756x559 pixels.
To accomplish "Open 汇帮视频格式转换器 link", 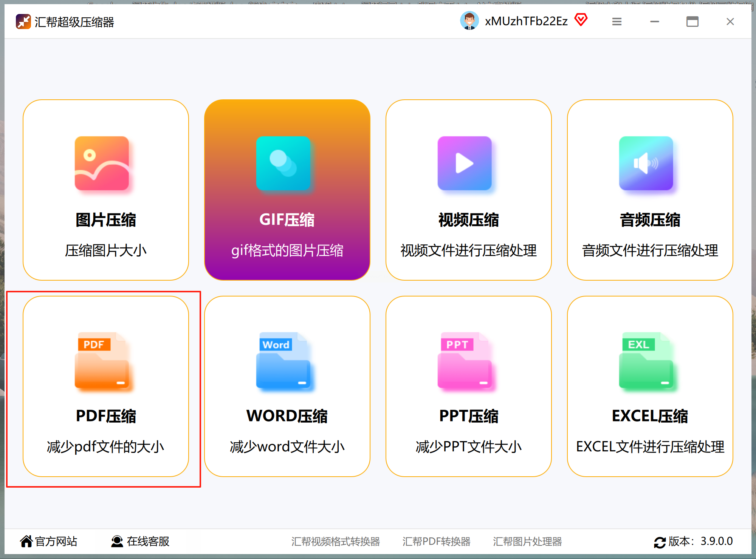I will coord(335,542).
